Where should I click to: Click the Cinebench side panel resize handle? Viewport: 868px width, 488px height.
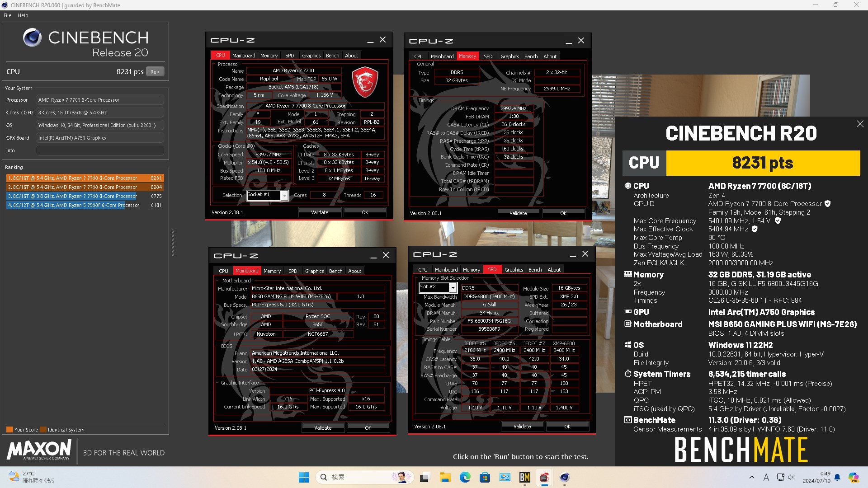[x=173, y=243]
